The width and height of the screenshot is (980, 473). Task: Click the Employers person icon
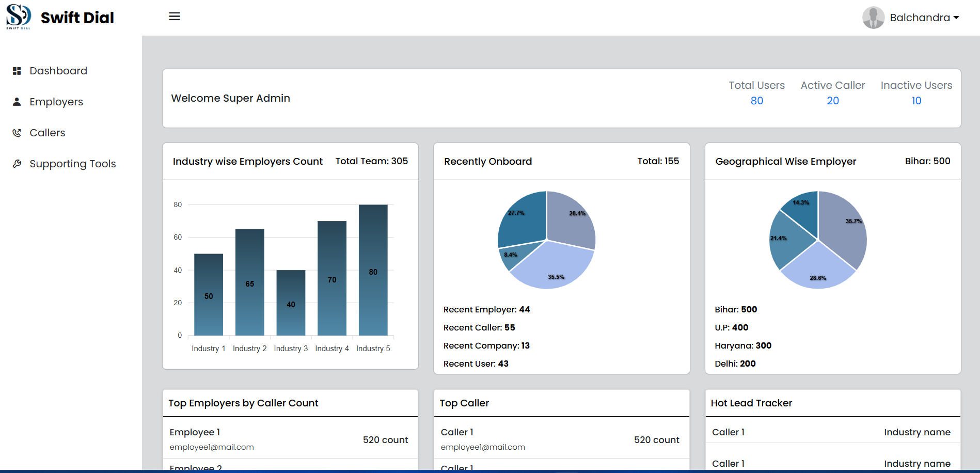(x=17, y=102)
